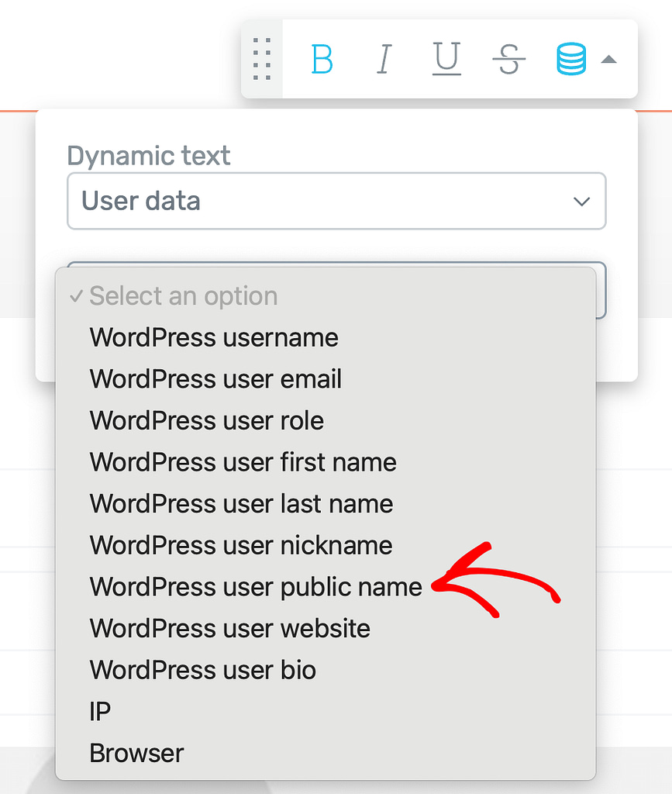Select the IP option

[x=326, y=712]
